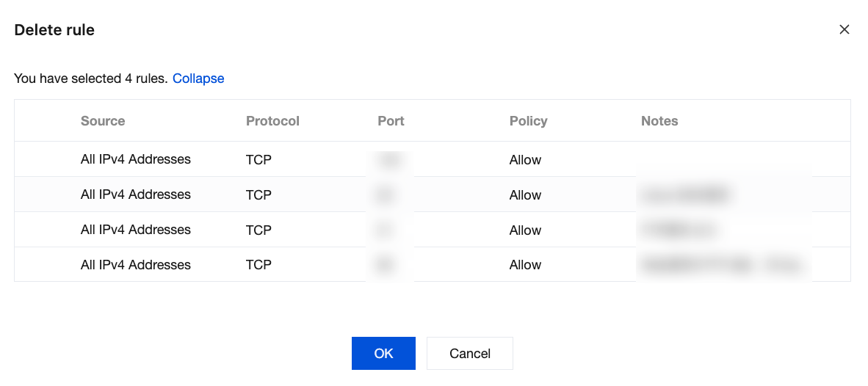Click the Notes column header
Image resolution: width=868 pixels, height=386 pixels.
tap(659, 121)
